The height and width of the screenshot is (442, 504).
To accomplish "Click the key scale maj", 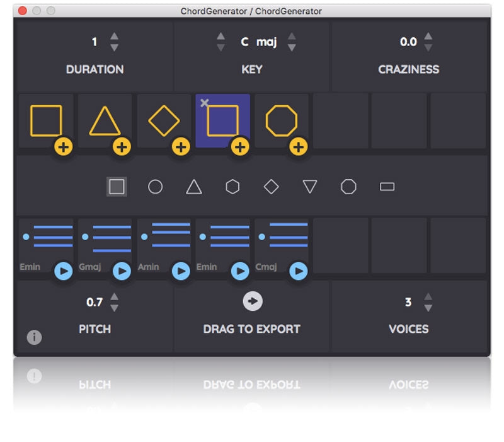I will (x=266, y=42).
